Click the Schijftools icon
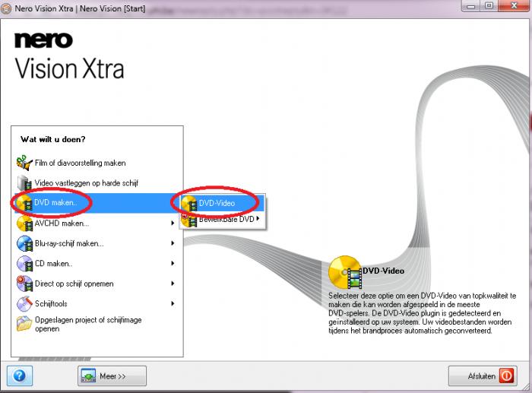Screen dimensions: 532x393 tap(24, 303)
